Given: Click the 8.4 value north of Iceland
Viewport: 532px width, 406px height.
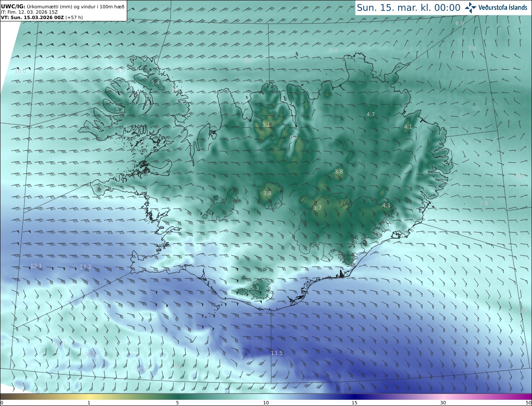Looking at the screenshot, I should point(333,51).
